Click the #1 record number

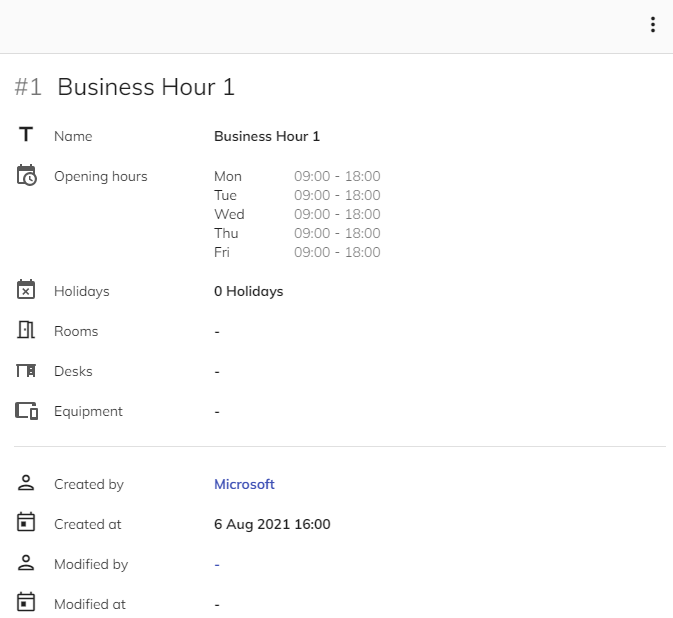(x=28, y=87)
